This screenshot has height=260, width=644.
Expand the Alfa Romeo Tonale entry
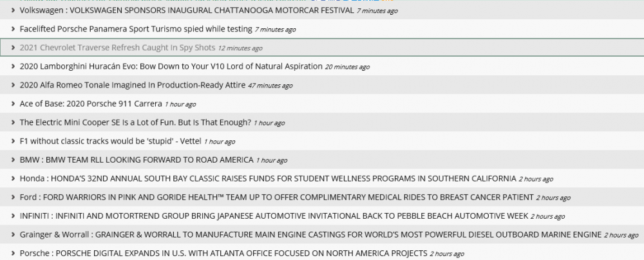click(13, 86)
